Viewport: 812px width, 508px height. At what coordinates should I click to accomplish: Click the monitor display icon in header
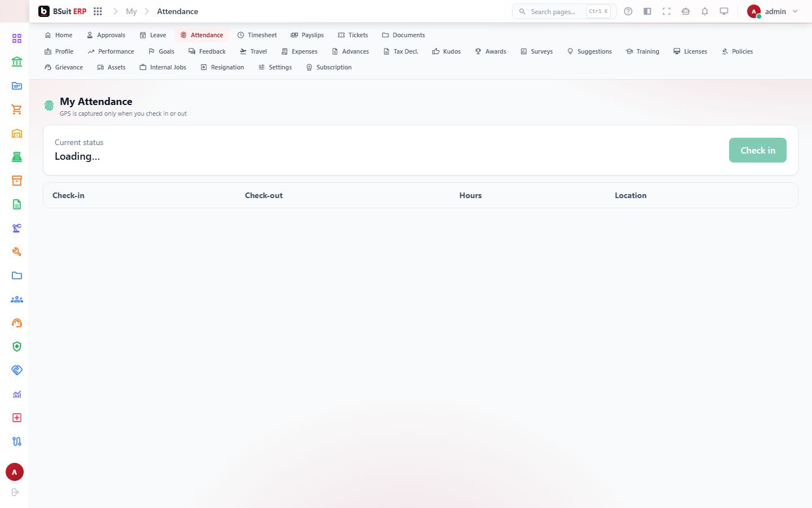click(x=724, y=11)
